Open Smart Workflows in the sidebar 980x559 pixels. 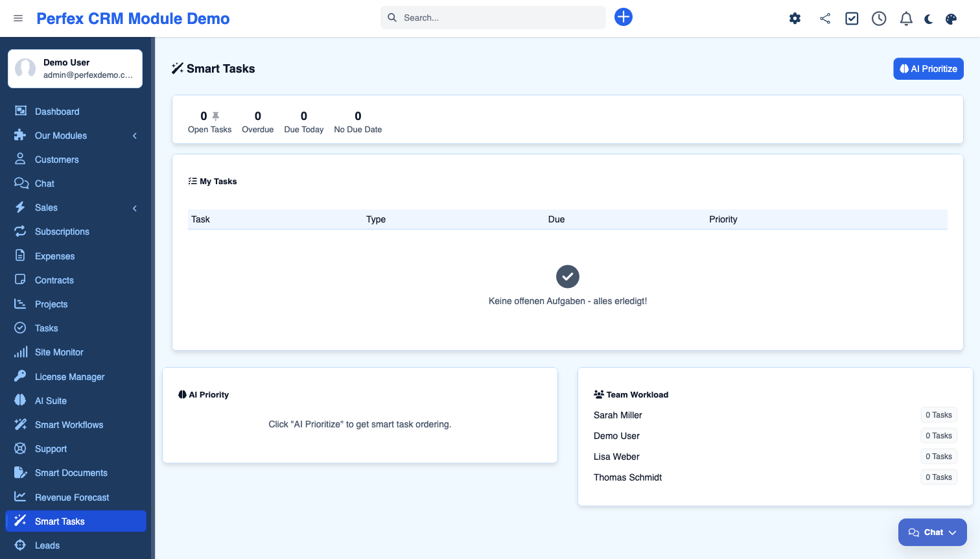point(69,425)
